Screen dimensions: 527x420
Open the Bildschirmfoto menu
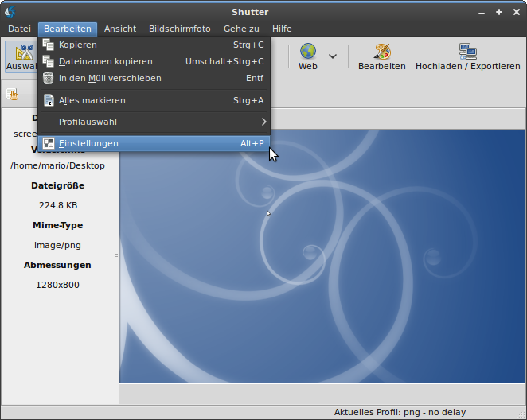pos(179,29)
